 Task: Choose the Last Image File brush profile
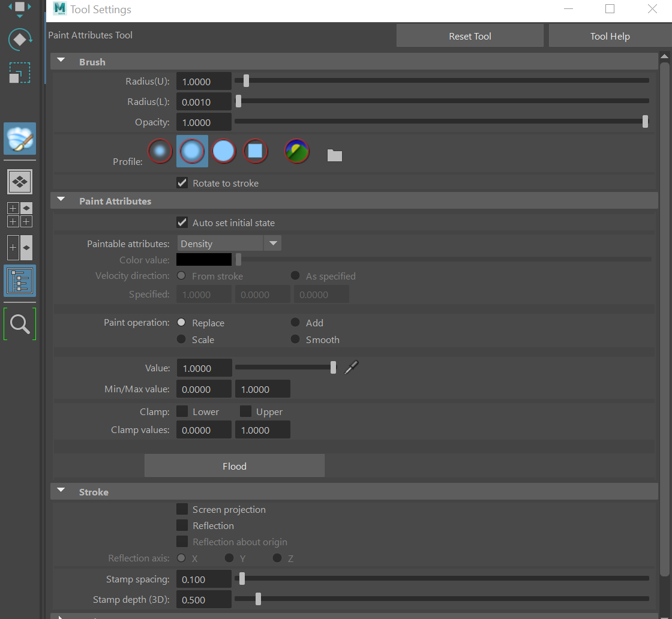296,151
